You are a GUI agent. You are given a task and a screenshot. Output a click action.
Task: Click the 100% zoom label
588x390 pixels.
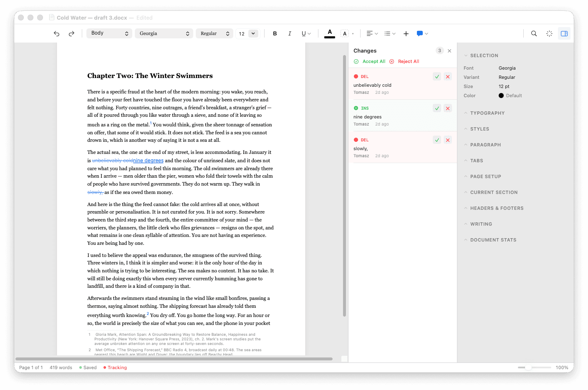(562, 367)
